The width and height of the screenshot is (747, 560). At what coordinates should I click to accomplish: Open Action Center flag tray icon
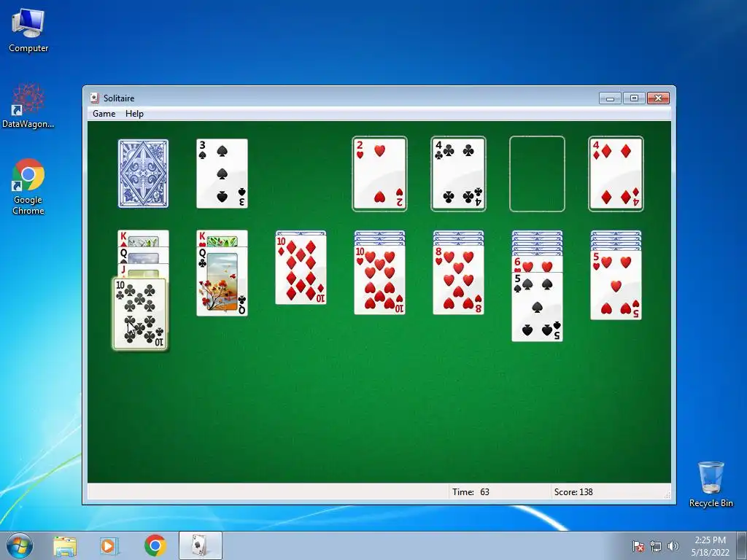tap(638, 546)
